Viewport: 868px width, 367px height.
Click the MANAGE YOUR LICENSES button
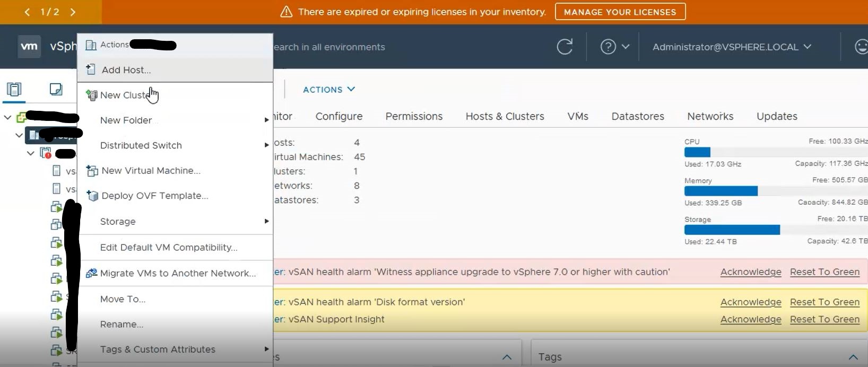[620, 12]
